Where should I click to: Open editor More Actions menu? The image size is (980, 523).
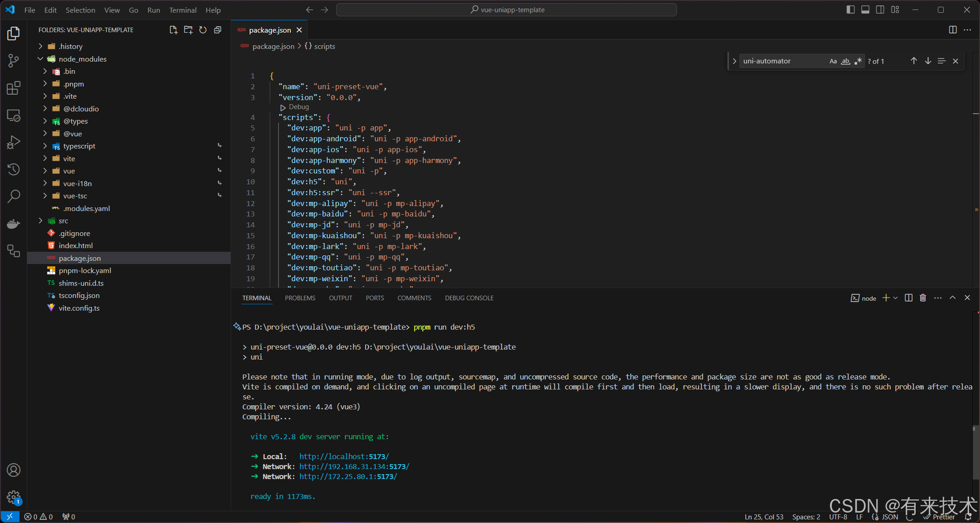point(967,30)
